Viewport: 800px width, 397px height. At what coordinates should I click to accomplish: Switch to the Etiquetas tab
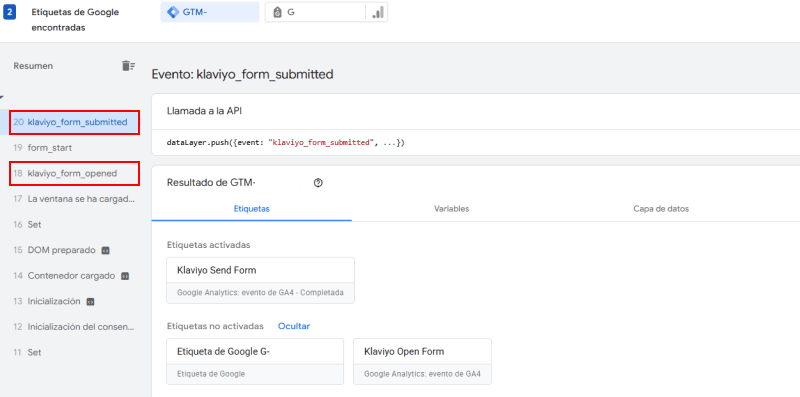pos(252,209)
